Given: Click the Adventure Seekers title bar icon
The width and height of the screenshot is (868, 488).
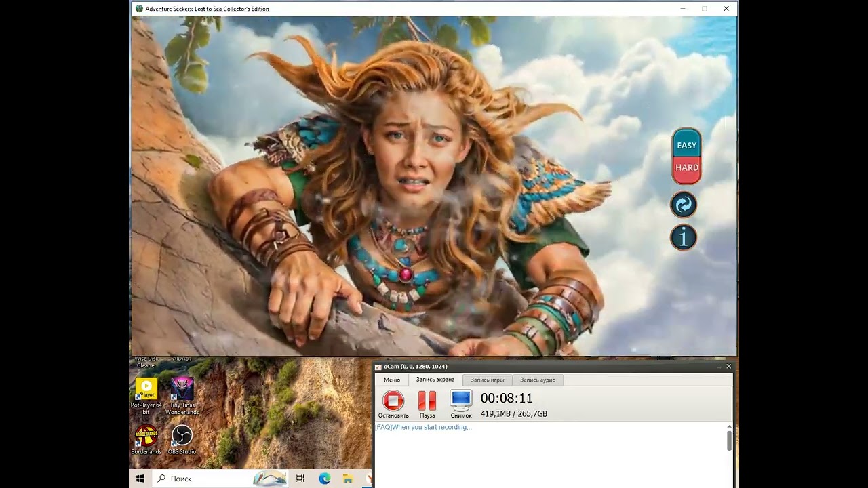Looking at the screenshot, I should 139,9.
